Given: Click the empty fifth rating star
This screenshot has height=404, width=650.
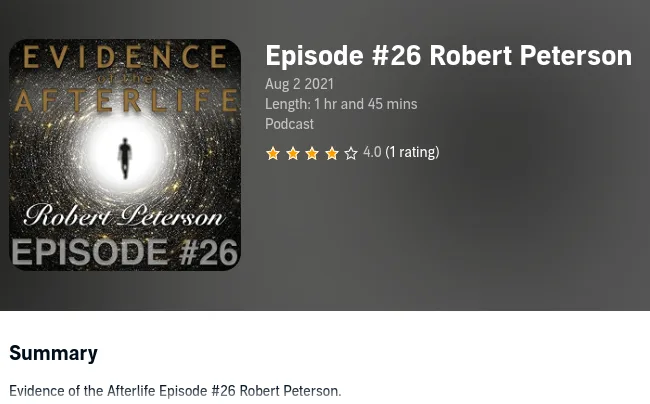Looking at the screenshot, I should coord(351,153).
